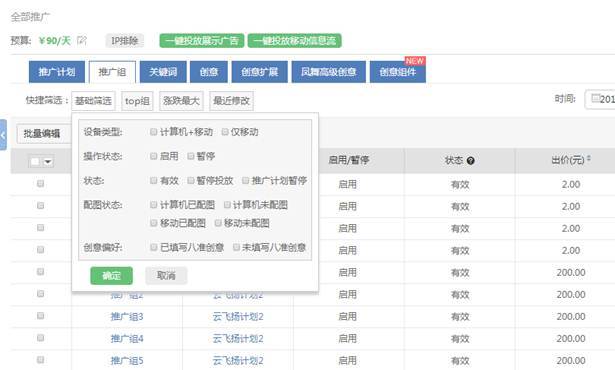Tick the 暂停 operation status checkbox

(x=191, y=156)
